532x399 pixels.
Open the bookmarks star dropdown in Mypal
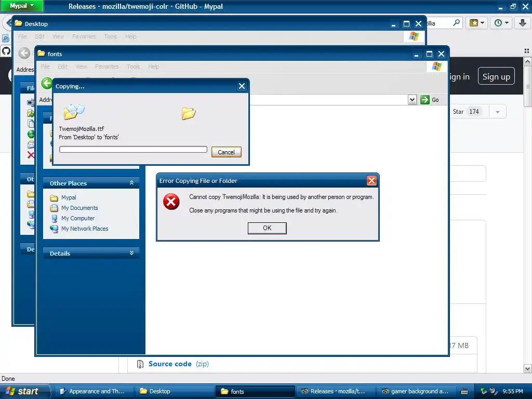click(x=477, y=23)
